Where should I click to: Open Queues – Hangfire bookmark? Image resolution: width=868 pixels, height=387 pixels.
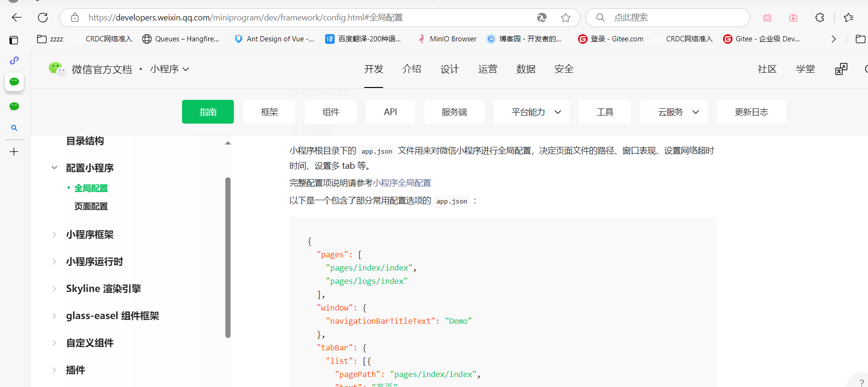coord(181,39)
